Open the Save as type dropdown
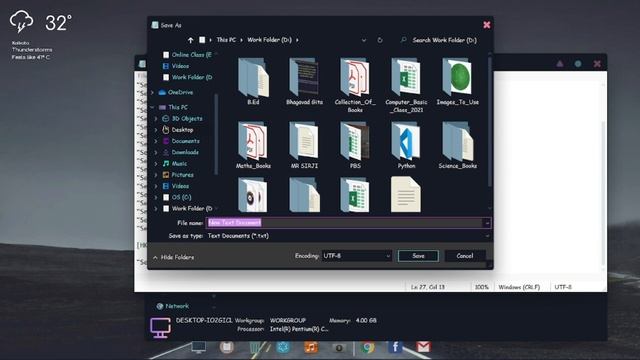Viewport: 640px width, 360px height. 487,236
